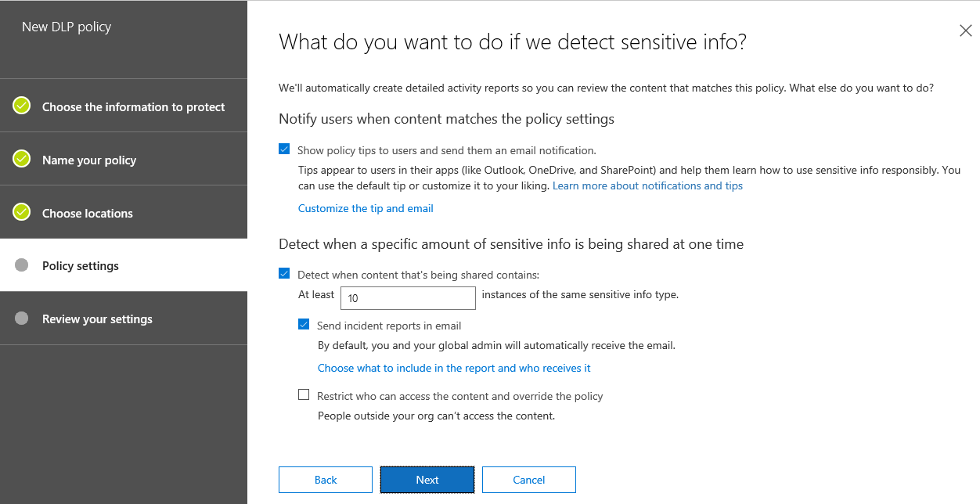Click the instance count input field
The width and height of the screenshot is (980, 504).
pyautogui.click(x=408, y=297)
